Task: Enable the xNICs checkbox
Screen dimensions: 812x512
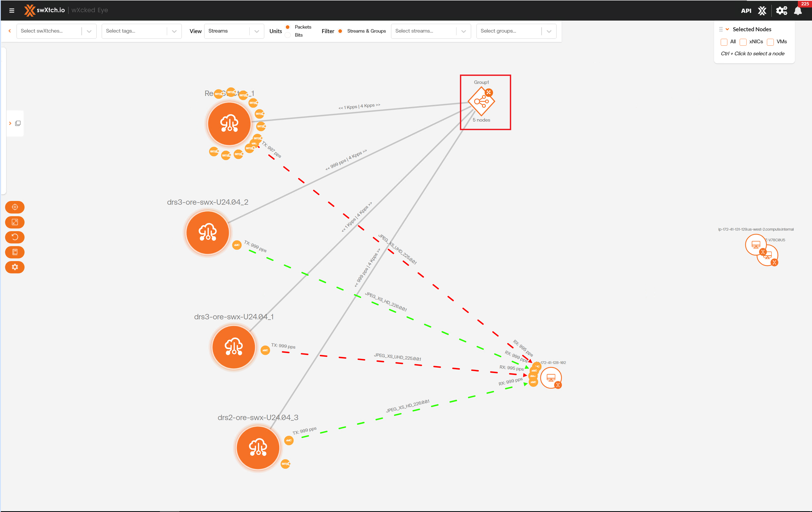Action: pos(743,42)
